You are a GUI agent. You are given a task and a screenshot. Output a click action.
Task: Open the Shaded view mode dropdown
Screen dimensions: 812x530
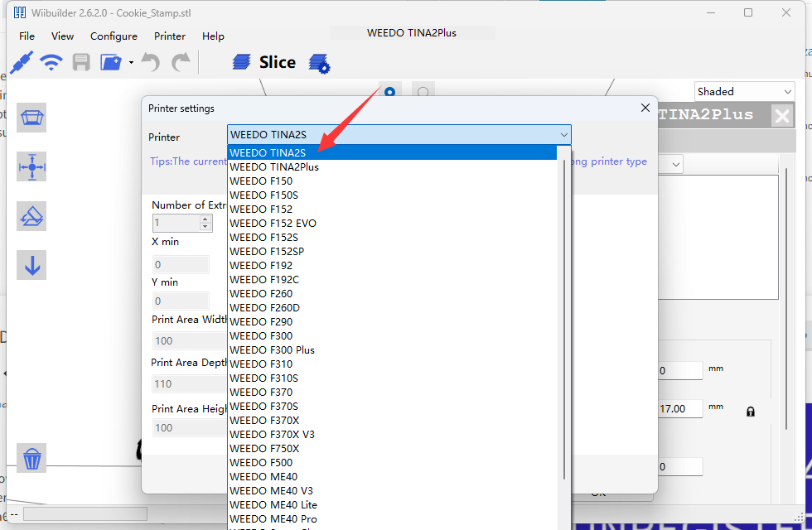coord(744,91)
